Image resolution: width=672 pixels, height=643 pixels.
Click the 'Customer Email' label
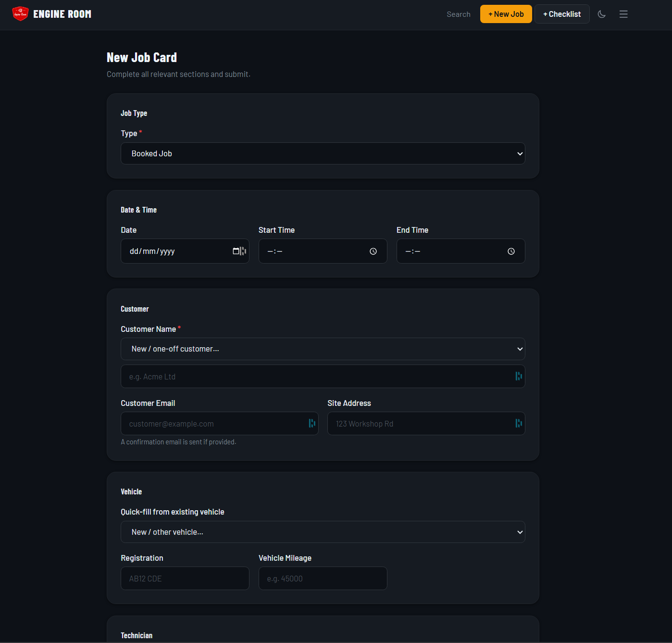pyautogui.click(x=148, y=403)
